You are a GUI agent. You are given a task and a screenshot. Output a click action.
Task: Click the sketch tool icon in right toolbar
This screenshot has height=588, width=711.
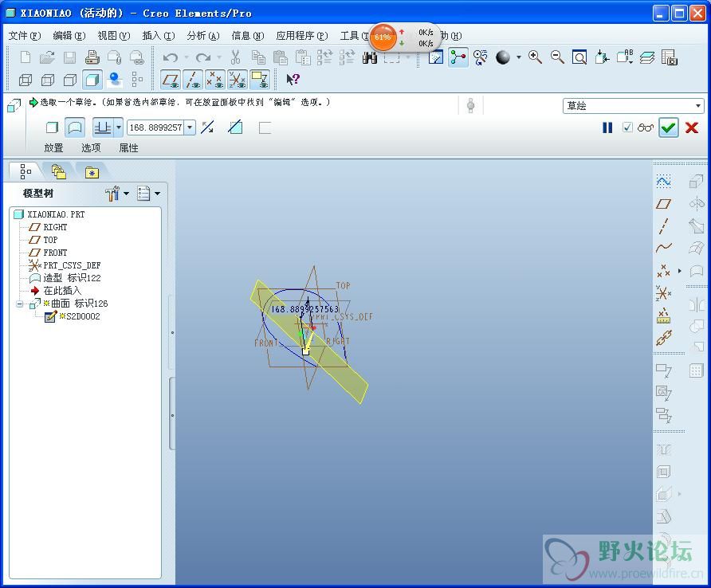[x=663, y=182]
